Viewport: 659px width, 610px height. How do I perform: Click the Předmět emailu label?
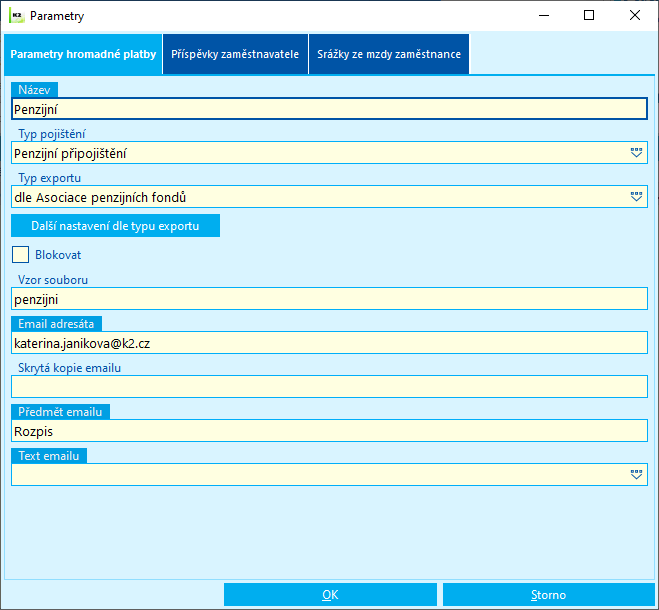point(60,412)
